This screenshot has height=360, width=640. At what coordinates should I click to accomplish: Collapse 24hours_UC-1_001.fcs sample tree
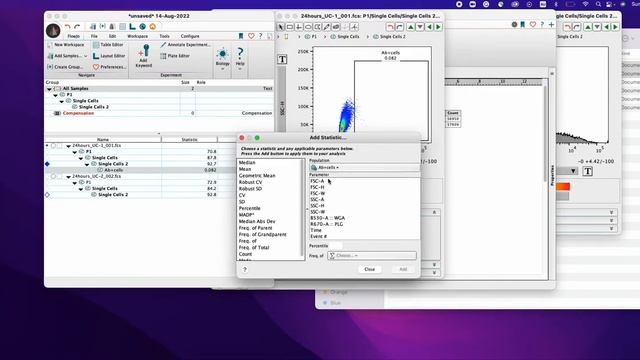(68, 146)
